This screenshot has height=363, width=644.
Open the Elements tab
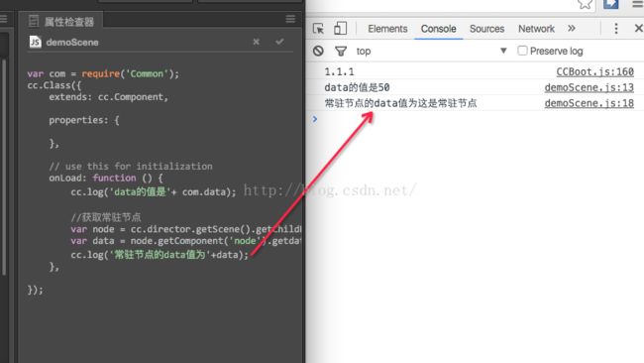[x=387, y=29]
